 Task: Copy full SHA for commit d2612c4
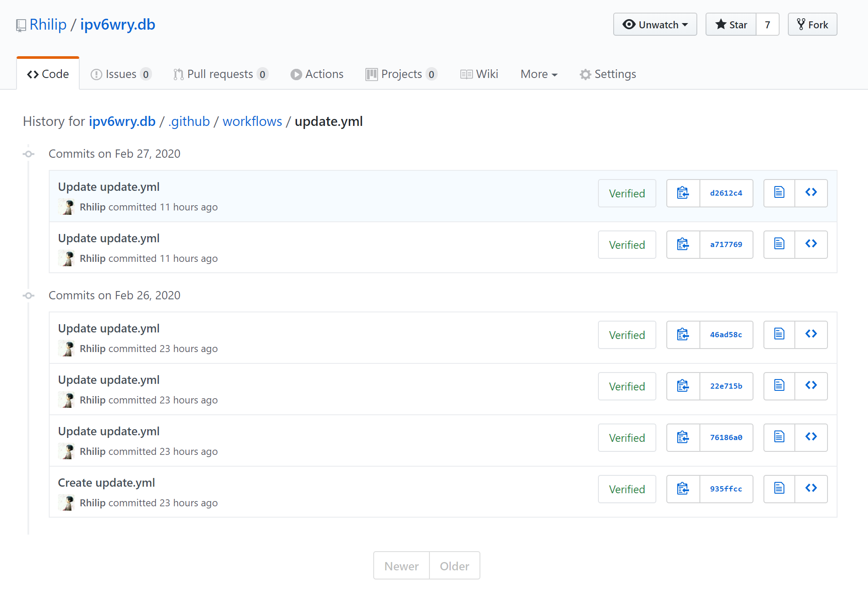683,193
